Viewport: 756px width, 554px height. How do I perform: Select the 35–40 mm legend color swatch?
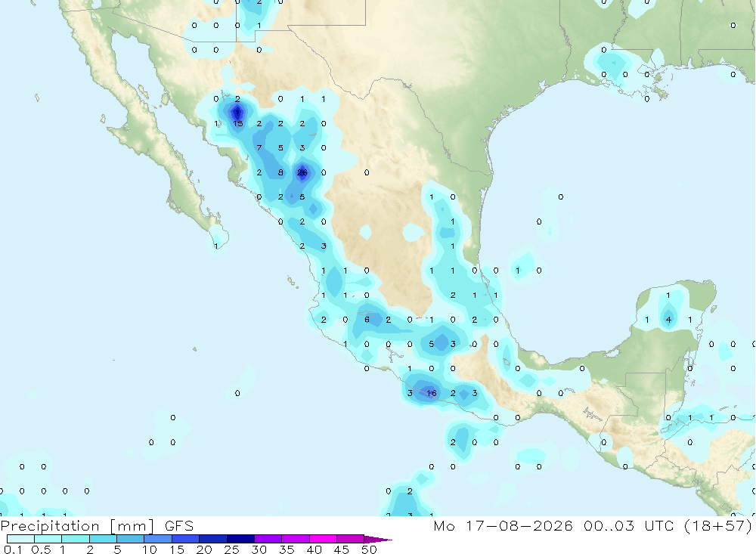click(x=296, y=539)
